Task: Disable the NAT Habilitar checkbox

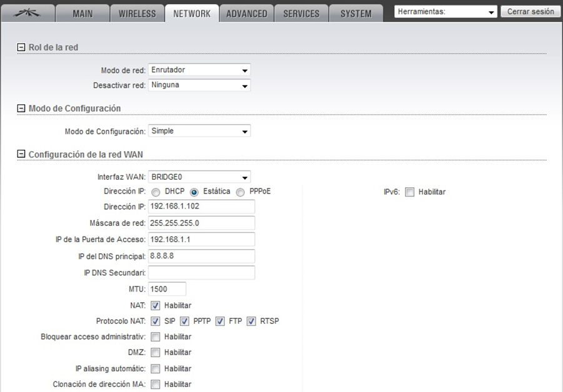Action: (x=156, y=306)
